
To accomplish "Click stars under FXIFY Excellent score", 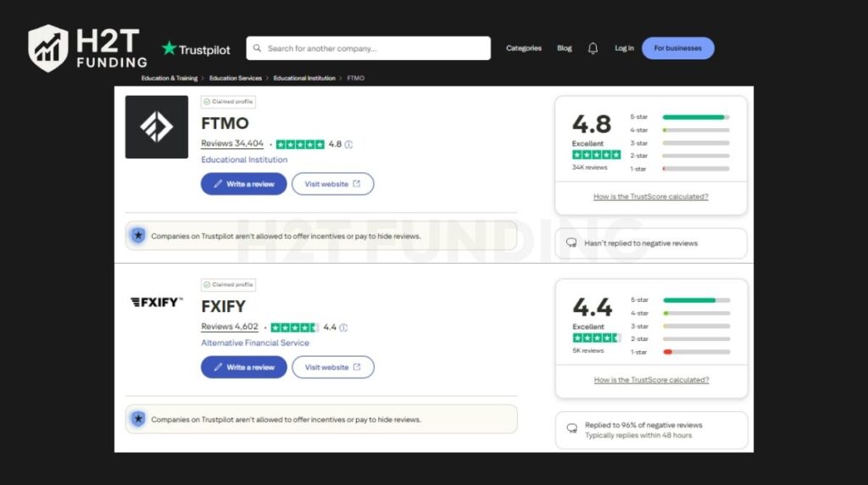I will point(597,338).
